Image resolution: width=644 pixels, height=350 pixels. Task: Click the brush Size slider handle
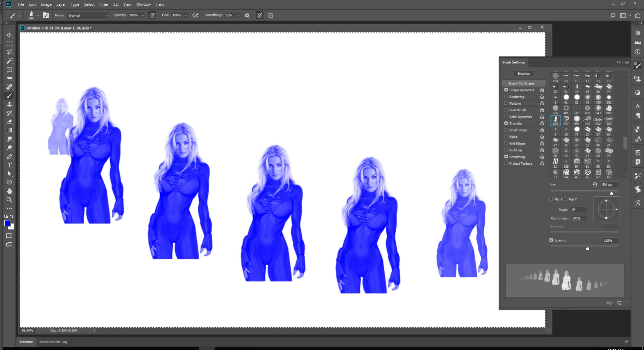[x=611, y=193]
